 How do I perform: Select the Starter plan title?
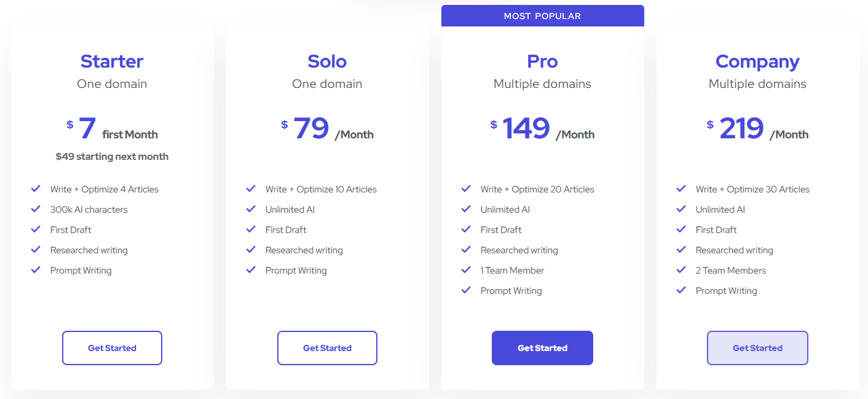(x=112, y=61)
